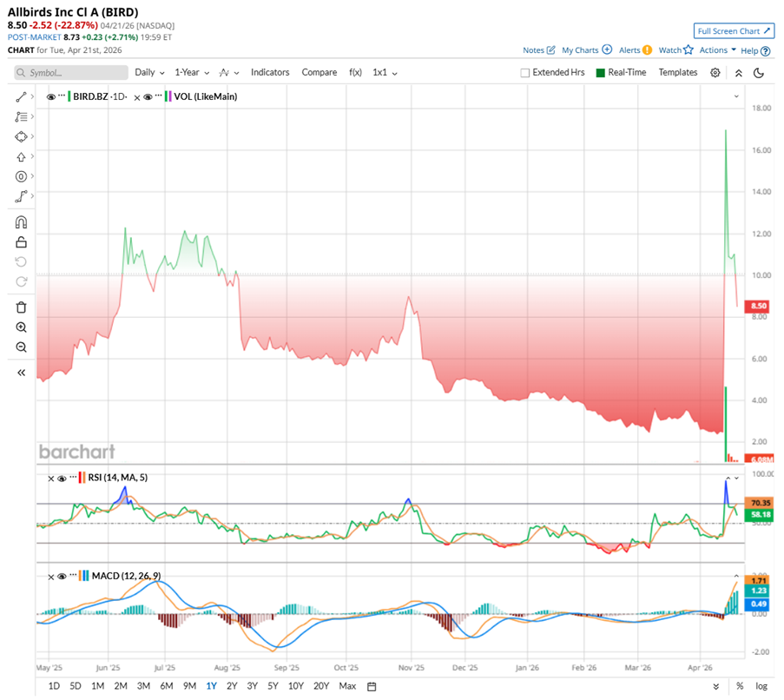The width and height of the screenshot is (784, 700).
Task: Open the Full Screen Chart button
Action: (734, 31)
